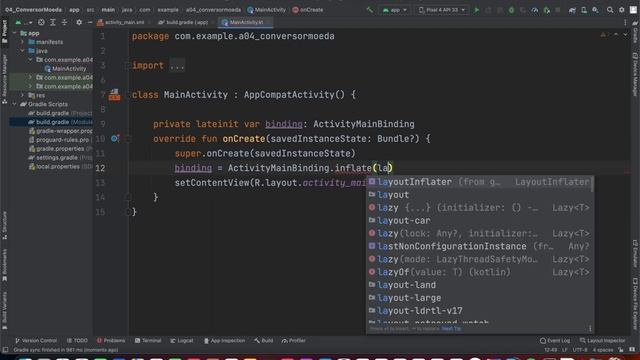Open completion popup options kebab
Image resolution: width=640 pixels, height=360 pixels.
[590, 329]
